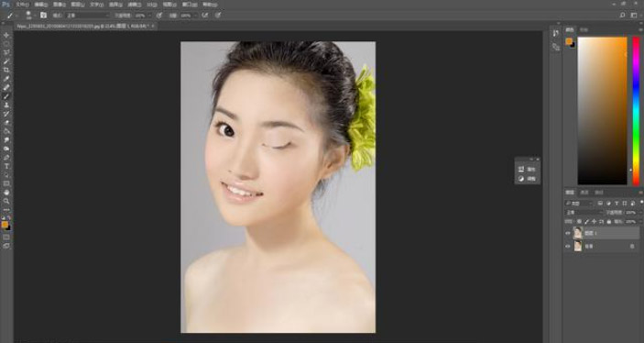Viewport: 644px width, 343px height.
Task: Hide the top layer using its eye icon
Action: (568, 233)
